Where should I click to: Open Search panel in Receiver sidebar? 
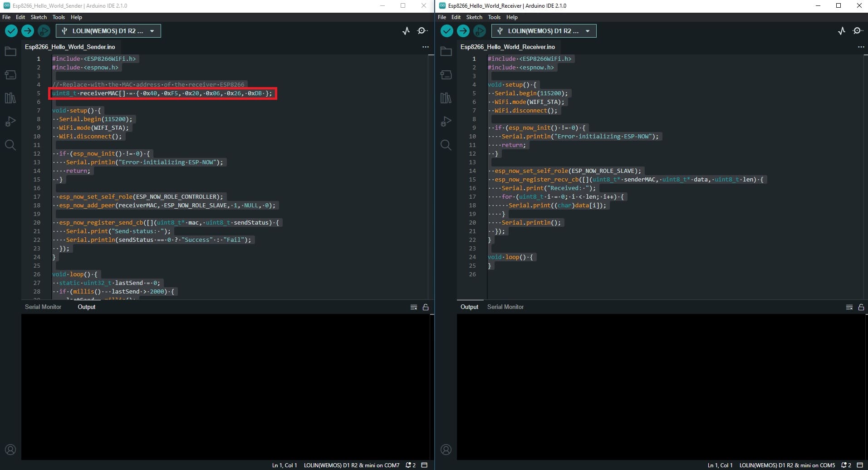(x=446, y=145)
